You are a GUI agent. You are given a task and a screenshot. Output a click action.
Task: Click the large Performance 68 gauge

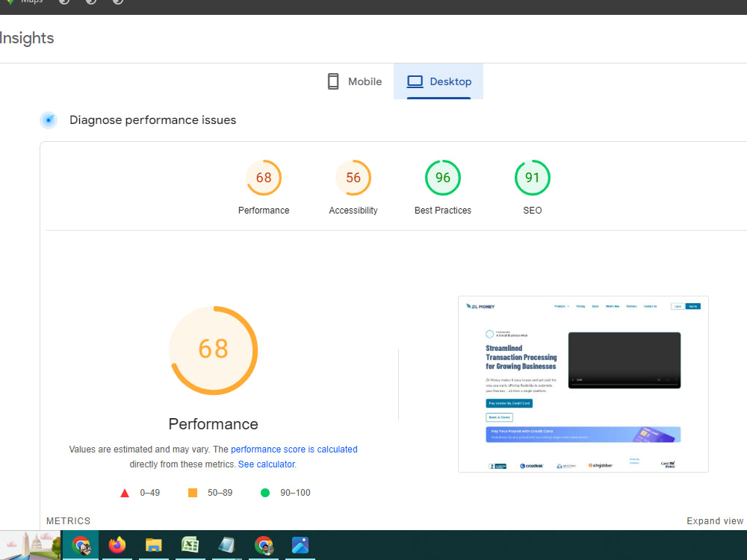coord(214,350)
